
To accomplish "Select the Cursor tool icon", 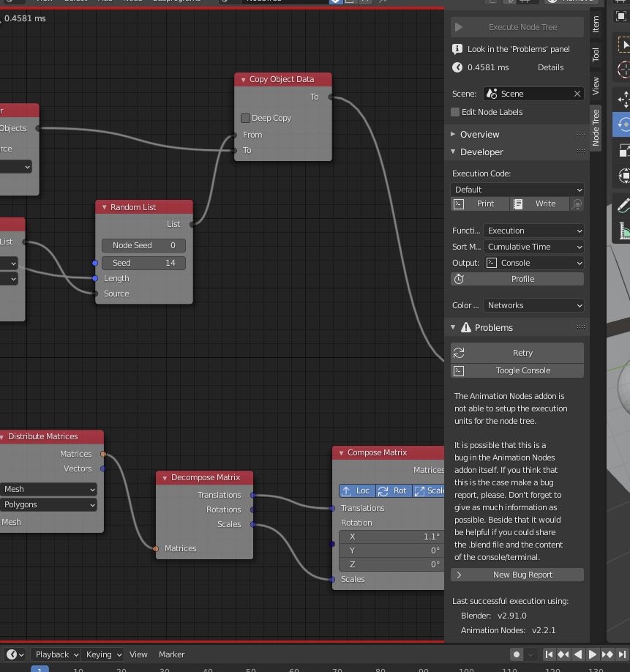I will coord(623,68).
